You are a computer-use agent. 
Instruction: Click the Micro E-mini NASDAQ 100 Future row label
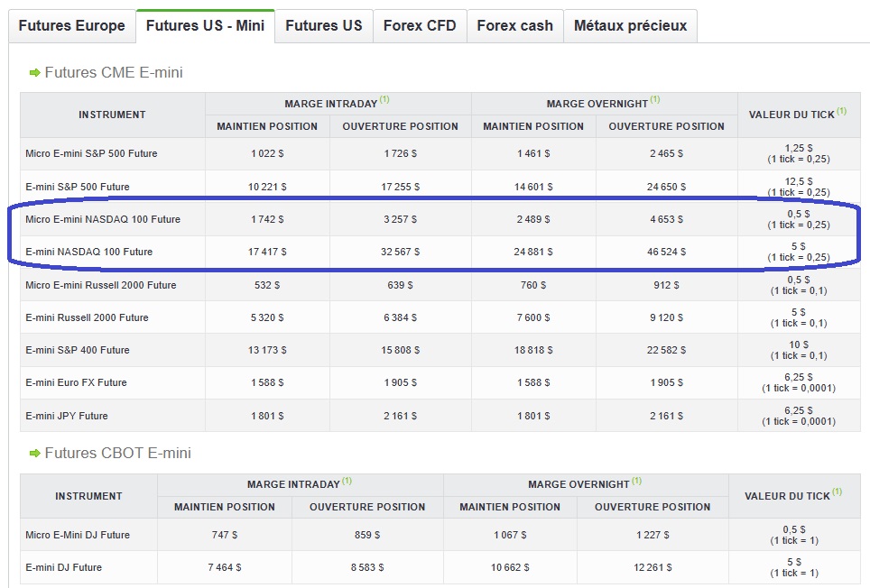pos(103,219)
